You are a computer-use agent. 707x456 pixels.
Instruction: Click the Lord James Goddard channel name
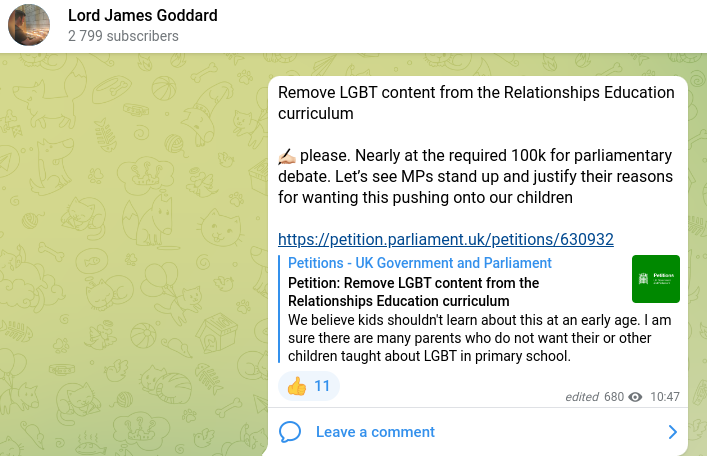(142, 15)
